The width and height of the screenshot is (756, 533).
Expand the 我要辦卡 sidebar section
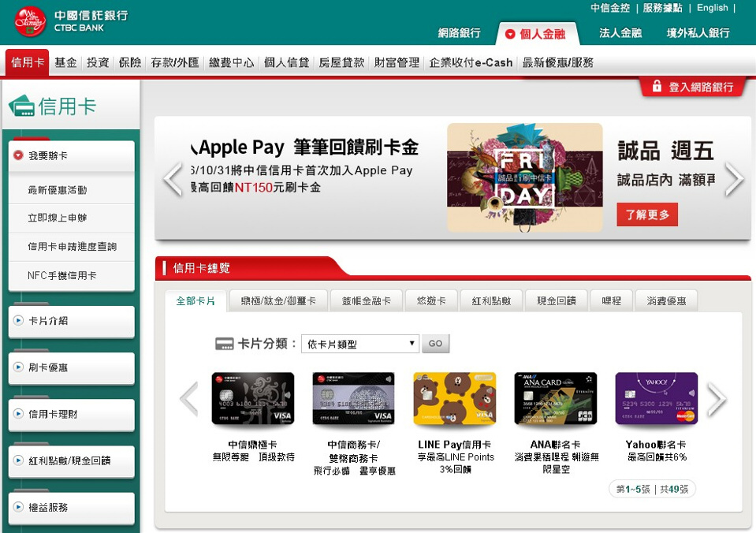click(x=72, y=156)
